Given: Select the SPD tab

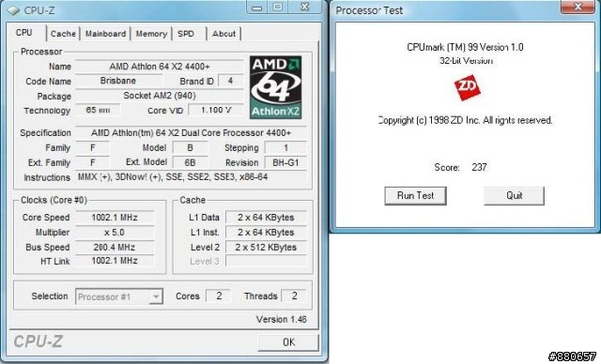Looking at the screenshot, I should [x=186, y=34].
